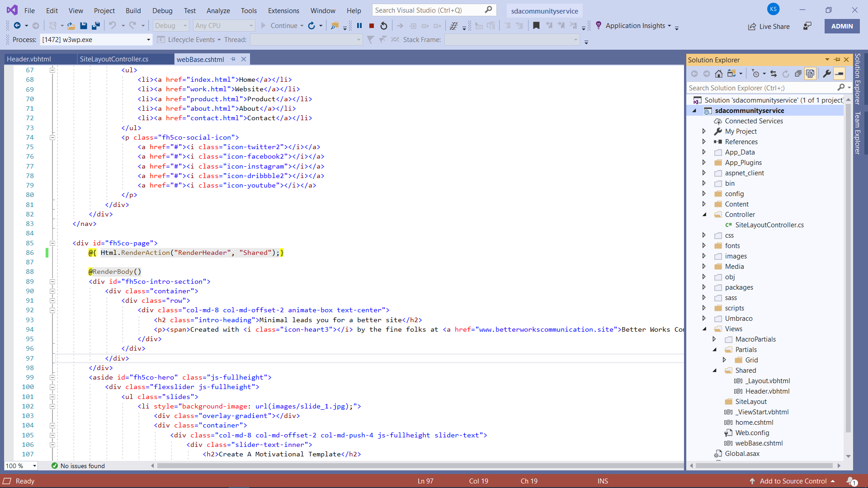Stop debugging with the red square
The height and width of the screenshot is (488, 868).
coord(372,26)
